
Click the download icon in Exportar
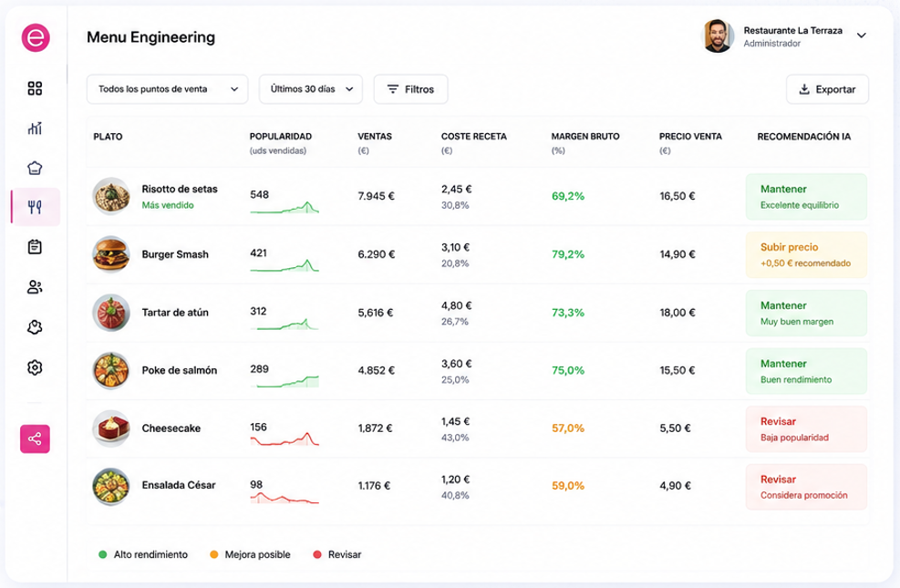click(805, 89)
